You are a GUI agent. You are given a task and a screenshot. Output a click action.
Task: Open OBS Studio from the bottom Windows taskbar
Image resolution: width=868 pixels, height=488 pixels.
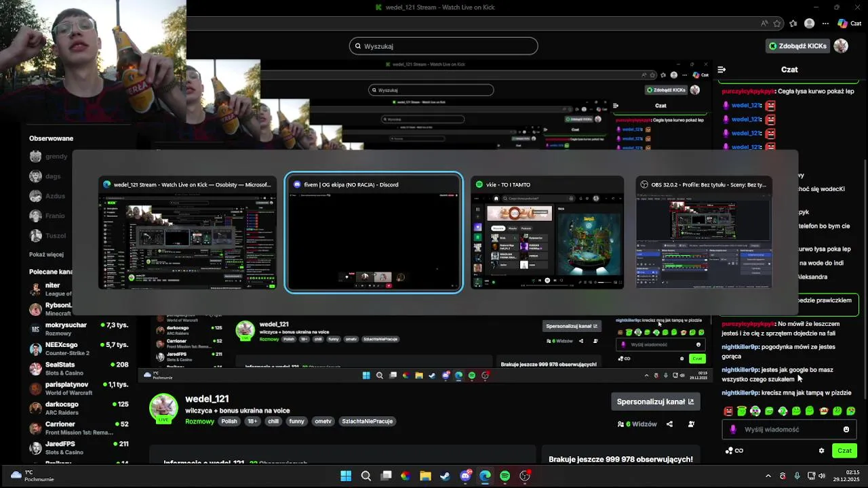click(525, 476)
